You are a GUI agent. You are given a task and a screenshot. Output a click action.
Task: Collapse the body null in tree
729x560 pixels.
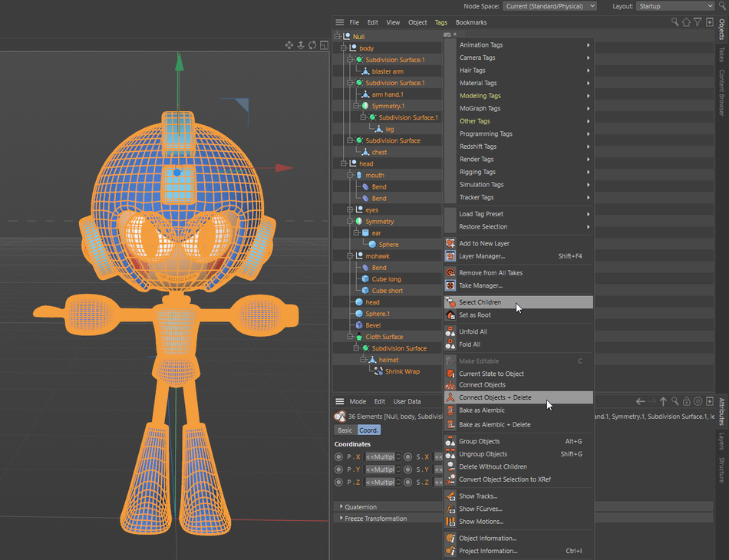(344, 48)
